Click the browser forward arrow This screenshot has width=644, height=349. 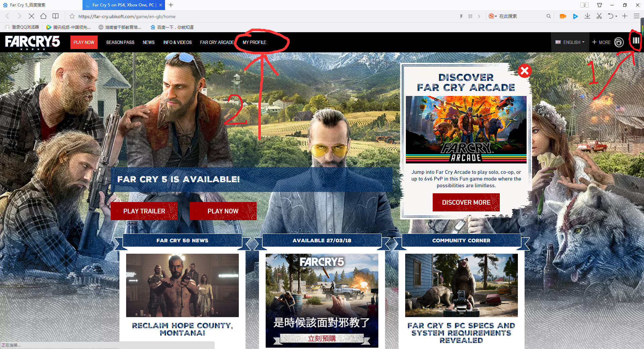click(x=19, y=16)
